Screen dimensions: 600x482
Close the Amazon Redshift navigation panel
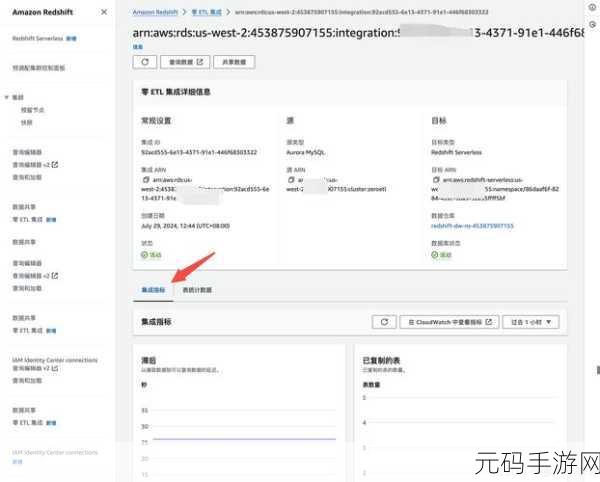coord(104,12)
